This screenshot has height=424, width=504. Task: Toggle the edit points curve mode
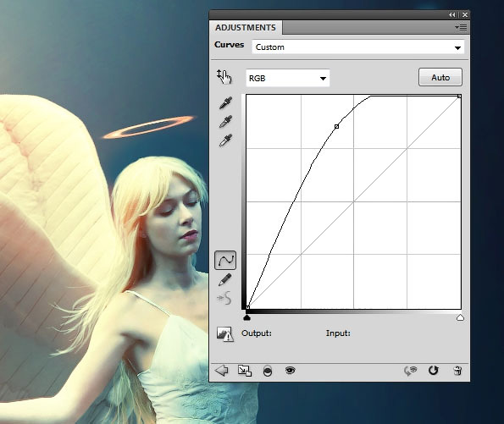(x=225, y=260)
